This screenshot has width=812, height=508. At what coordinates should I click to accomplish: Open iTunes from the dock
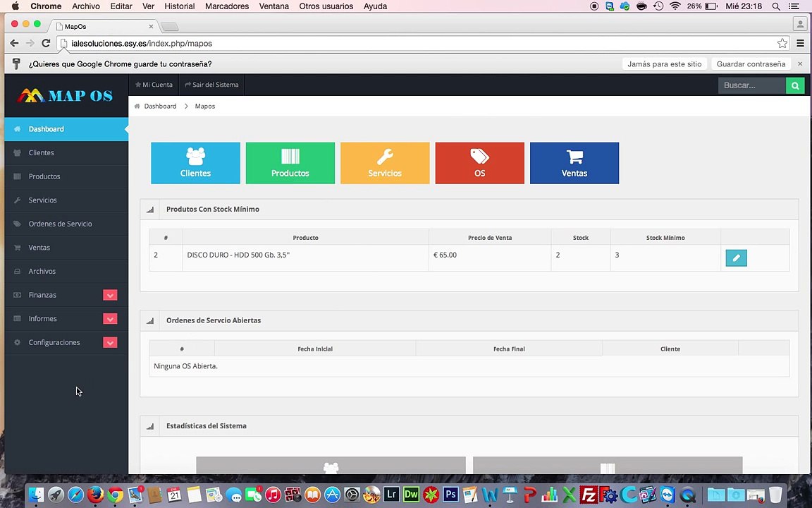[x=273, y=495]
